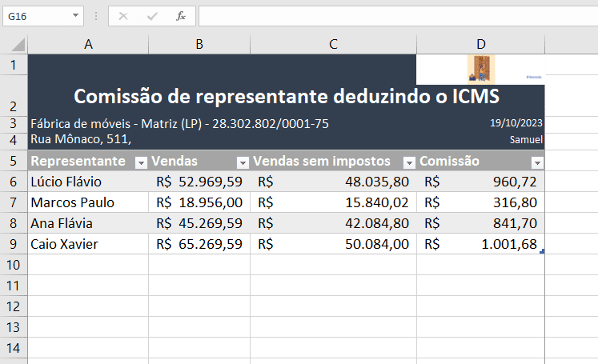598x364 pixels.
Task: Click the Name Box showing G16
Action: (x=36, y=16)
